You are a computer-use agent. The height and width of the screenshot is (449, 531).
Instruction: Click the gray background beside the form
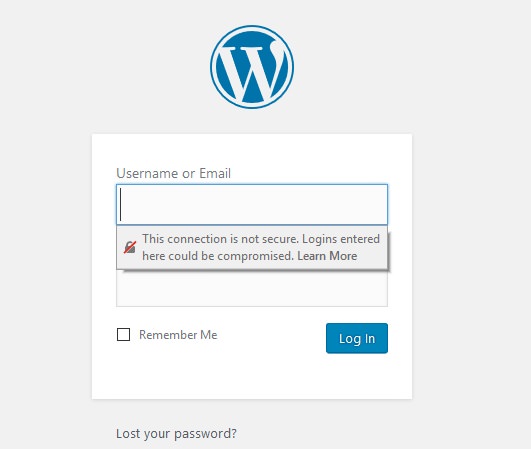(471, 237)
